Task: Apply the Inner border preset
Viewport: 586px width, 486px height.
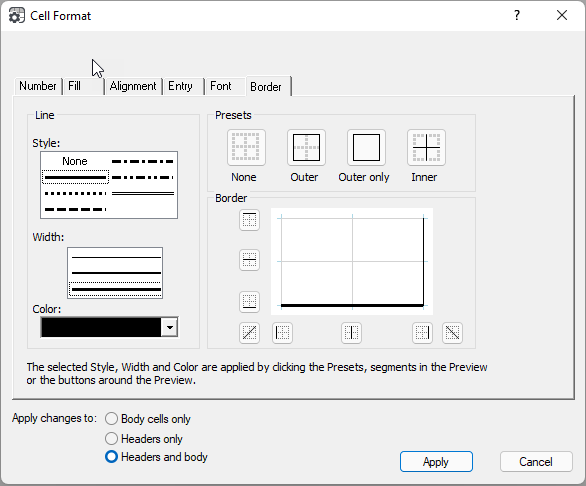Action: click(x=426, y=148)
